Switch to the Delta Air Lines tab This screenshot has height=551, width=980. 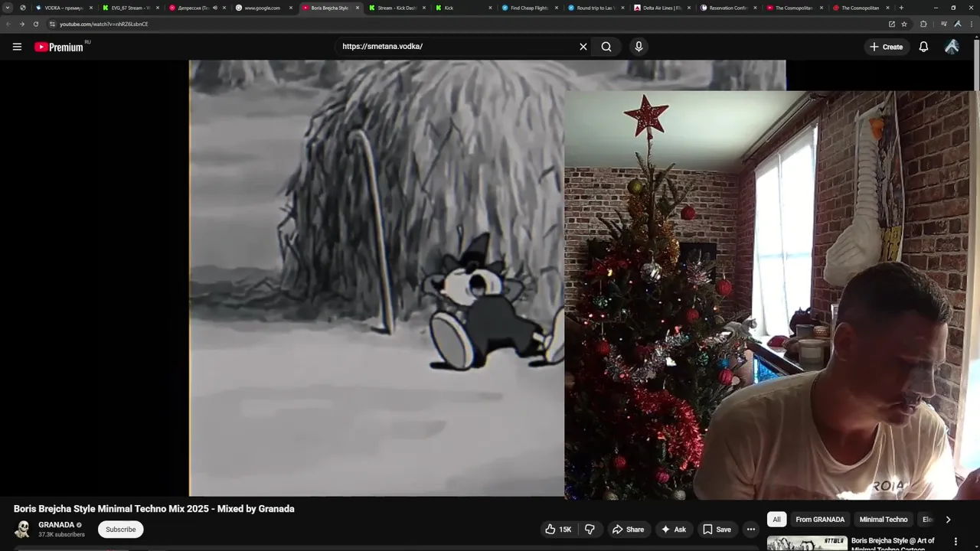pos(661,8)
